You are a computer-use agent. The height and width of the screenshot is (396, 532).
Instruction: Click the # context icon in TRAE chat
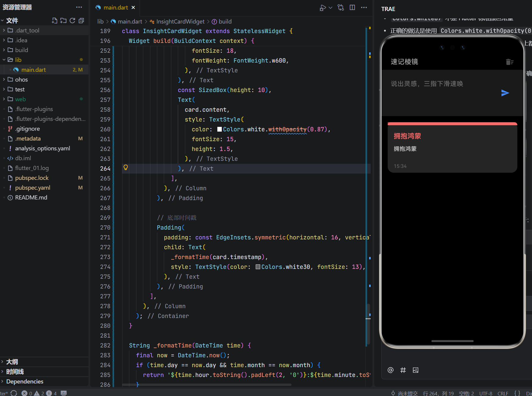pyautogui.click(x=403, y=370)
